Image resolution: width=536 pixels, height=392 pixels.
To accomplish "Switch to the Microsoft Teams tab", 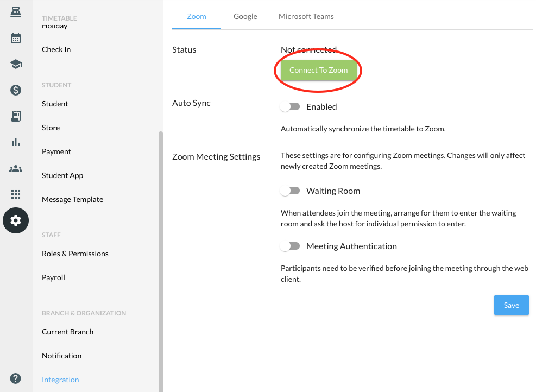I will click(306, 16).
